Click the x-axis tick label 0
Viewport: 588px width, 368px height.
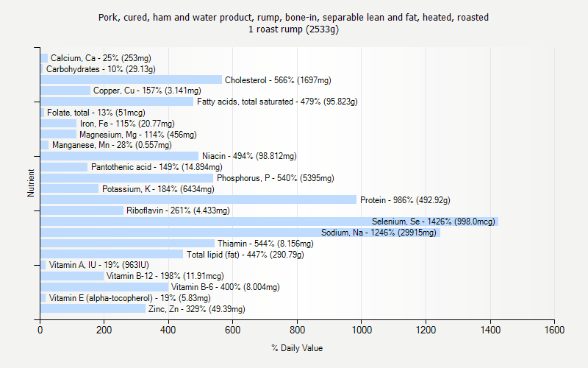click(40, 330)
